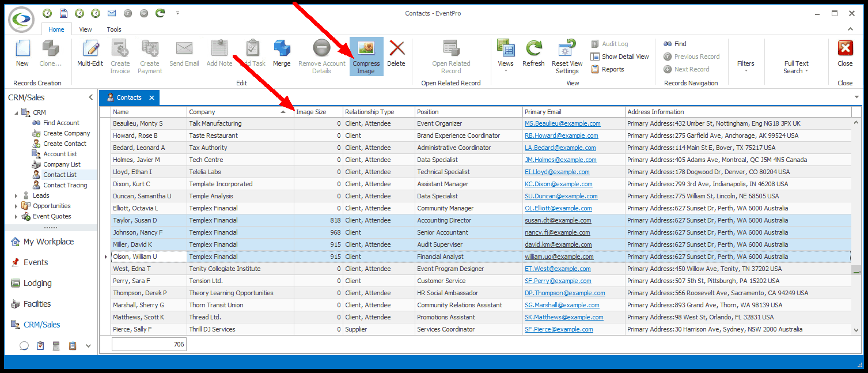The width and height of the screenshot is (868, 373).
Task: Click Open Related Record
Action: click(x=451, y=56)
